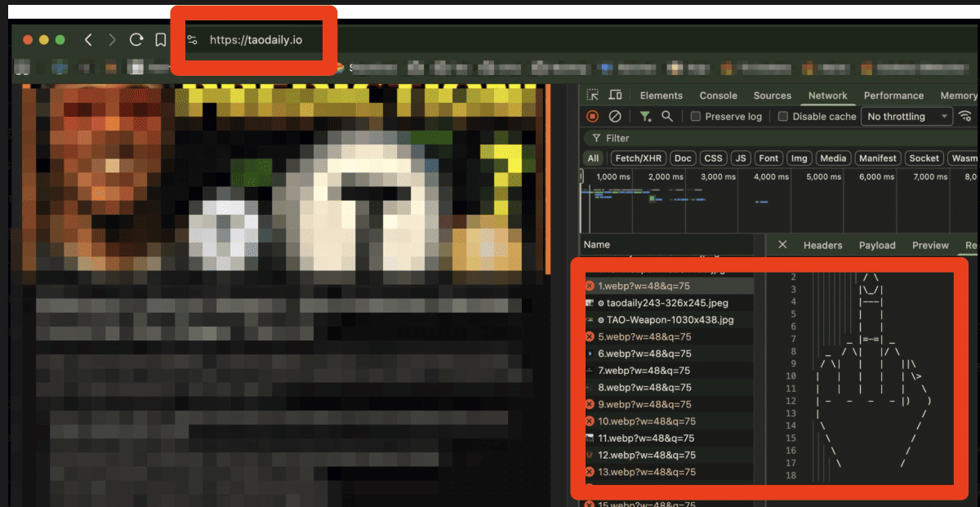Stop recording network log
Image resolution: width=980 pixels, height=507 pixels.
pyautogui.click(x=593, y=117)
